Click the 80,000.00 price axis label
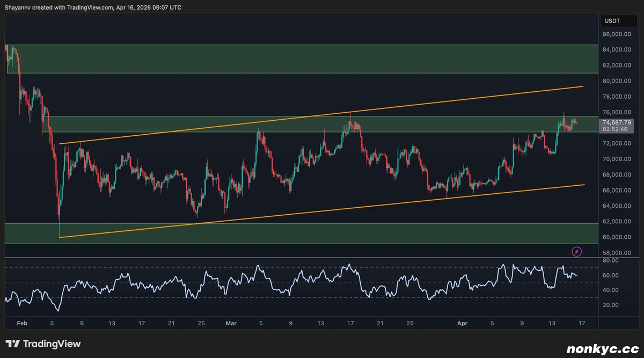644x358 pixels. tap(616, 81)
